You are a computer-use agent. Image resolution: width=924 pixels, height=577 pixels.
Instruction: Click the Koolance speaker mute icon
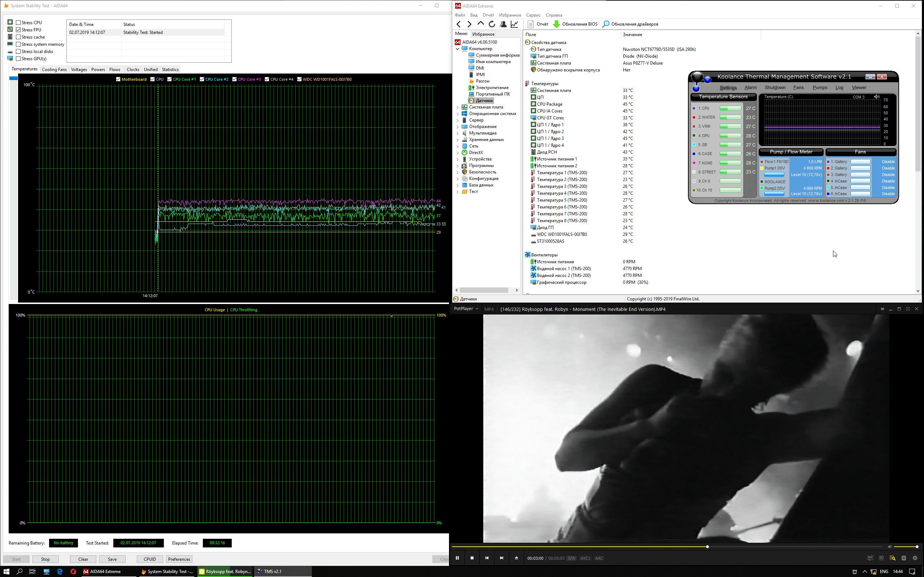(877, 97)
